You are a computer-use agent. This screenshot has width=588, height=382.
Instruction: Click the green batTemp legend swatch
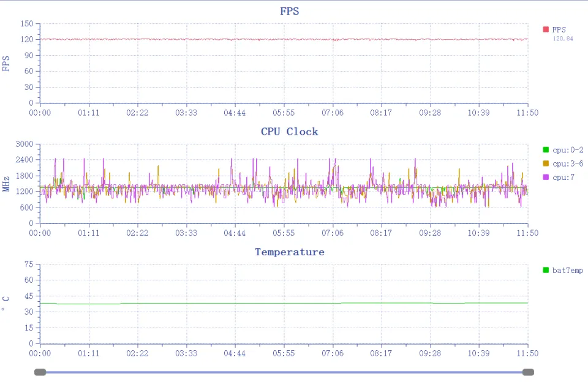pos(546,270)
